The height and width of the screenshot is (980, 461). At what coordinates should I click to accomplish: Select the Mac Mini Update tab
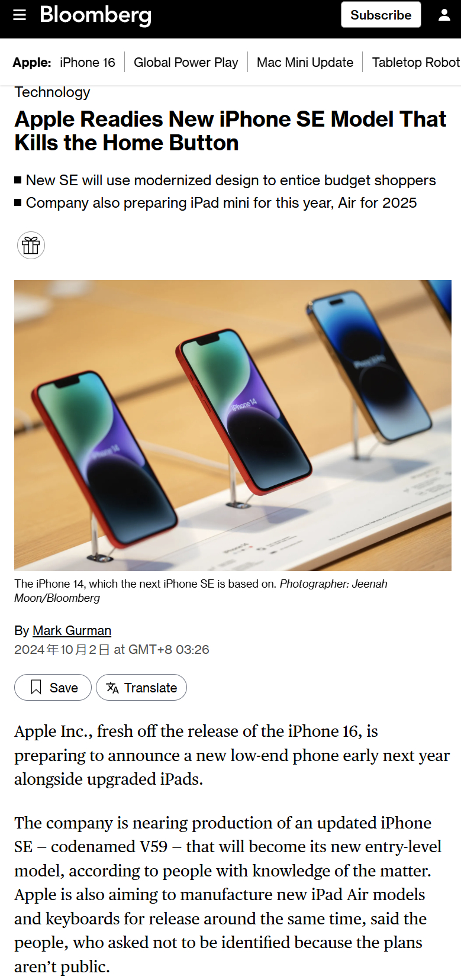[305, 62]
